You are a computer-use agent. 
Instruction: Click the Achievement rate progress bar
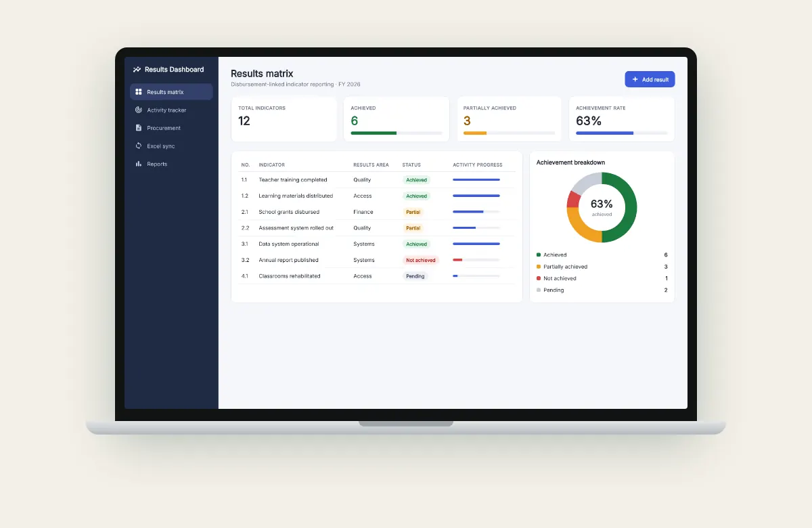tap(622, 133)
